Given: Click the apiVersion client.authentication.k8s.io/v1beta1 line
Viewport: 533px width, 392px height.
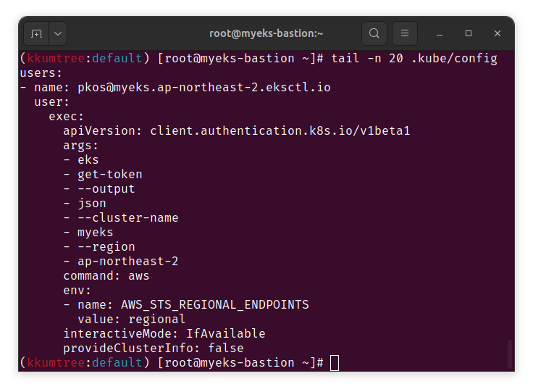Looking at the screenshot, I should 237,131.
